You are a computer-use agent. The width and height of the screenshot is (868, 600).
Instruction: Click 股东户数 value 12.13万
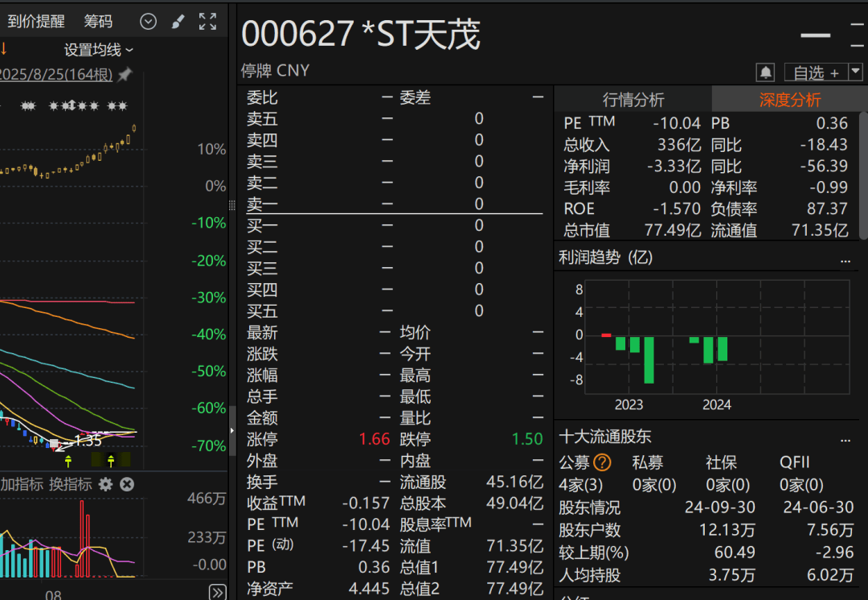pyautogui.click(x=727, y=530)
